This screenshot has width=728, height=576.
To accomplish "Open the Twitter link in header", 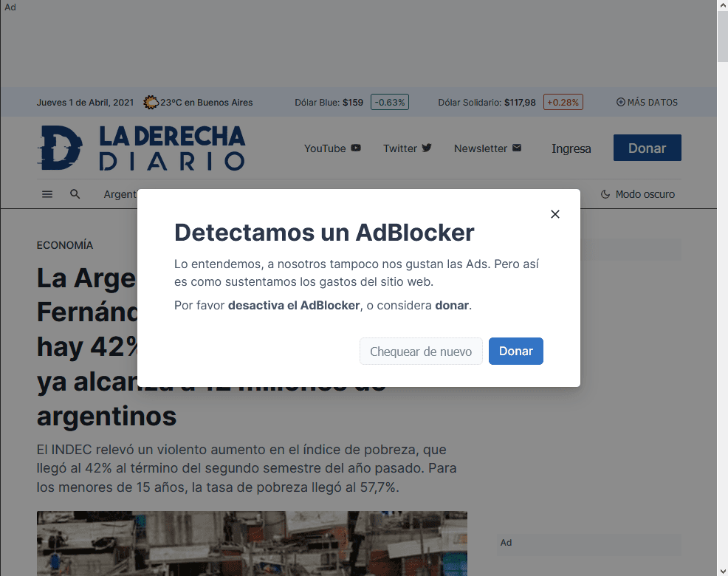I will 407,148.
